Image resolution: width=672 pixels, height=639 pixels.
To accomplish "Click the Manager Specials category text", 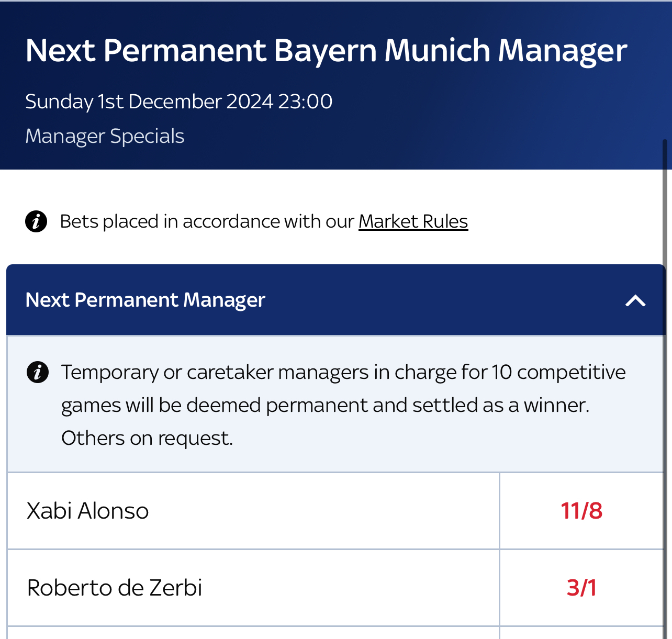I will pos(105,136).
